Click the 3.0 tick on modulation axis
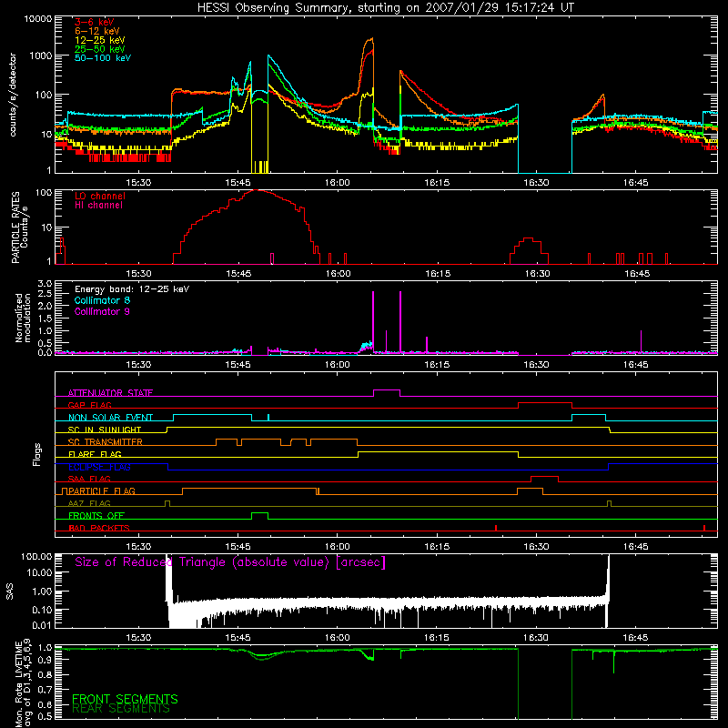The width and height of the screenshot is (728, 728). click(x=45, y=283)
